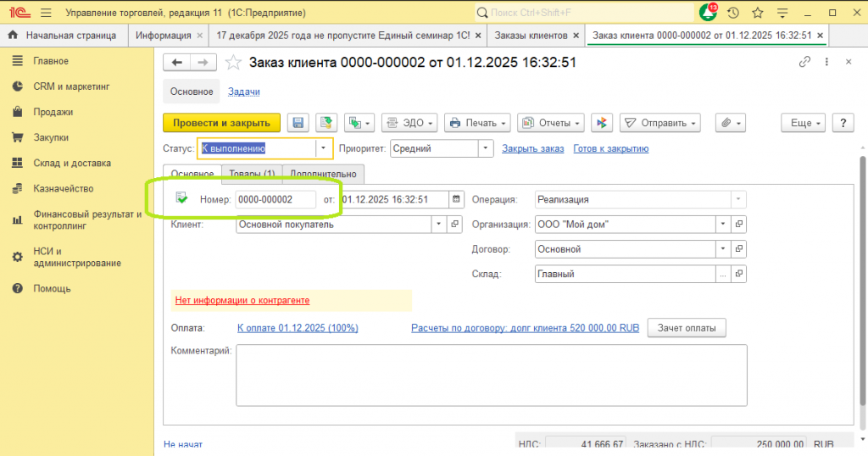Expand the Приоритет dropdown arrow
This screenshot has width=868, height=456.
[x=486, y=148]
